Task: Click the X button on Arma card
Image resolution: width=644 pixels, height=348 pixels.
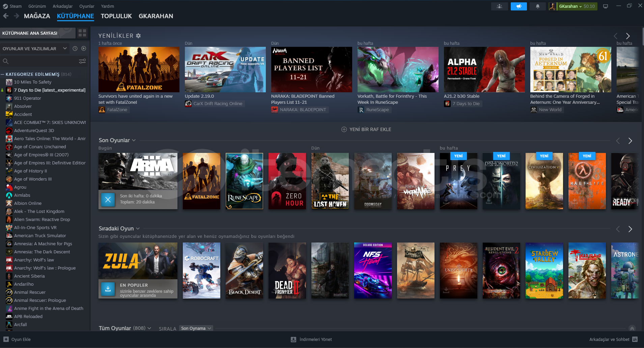Action: (x=108, y=199)
